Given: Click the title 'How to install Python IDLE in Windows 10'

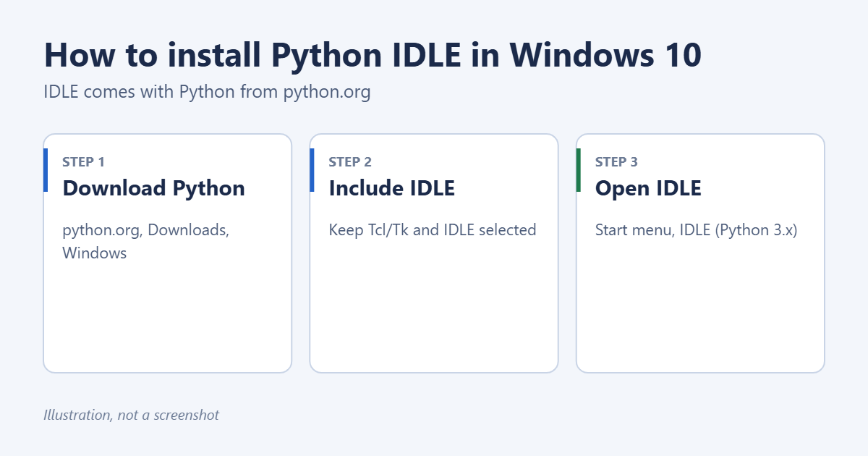Looking at the screenshot, I should pos(373,56).
